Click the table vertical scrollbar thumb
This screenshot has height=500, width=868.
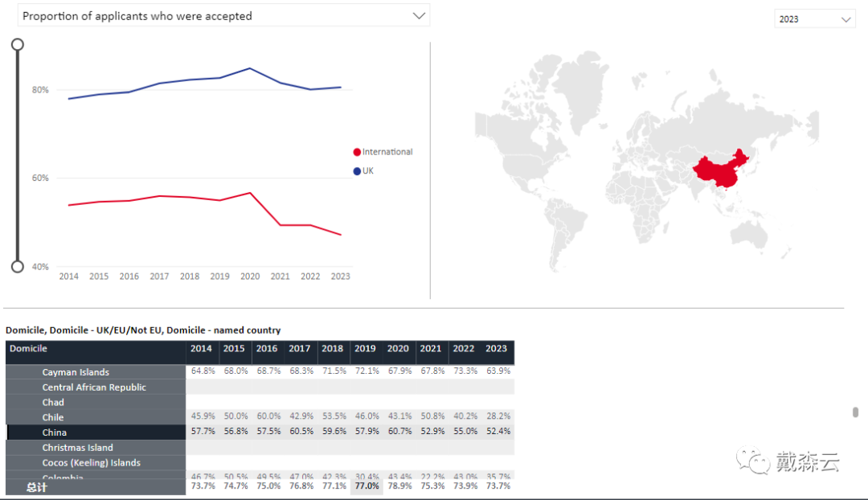click(855, 412)
